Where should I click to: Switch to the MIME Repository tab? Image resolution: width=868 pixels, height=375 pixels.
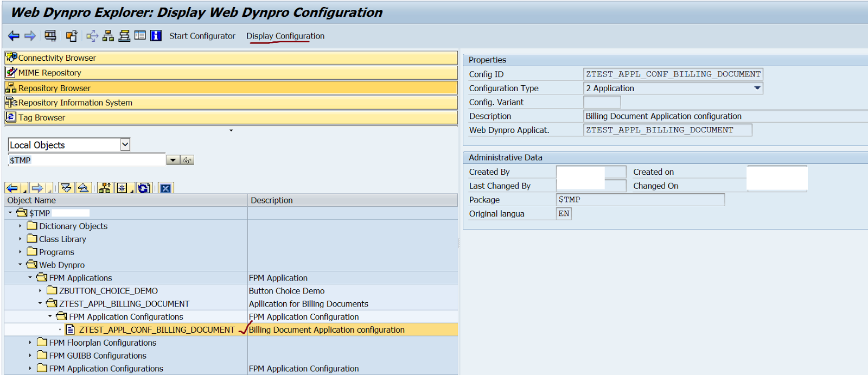coord(49,73)
